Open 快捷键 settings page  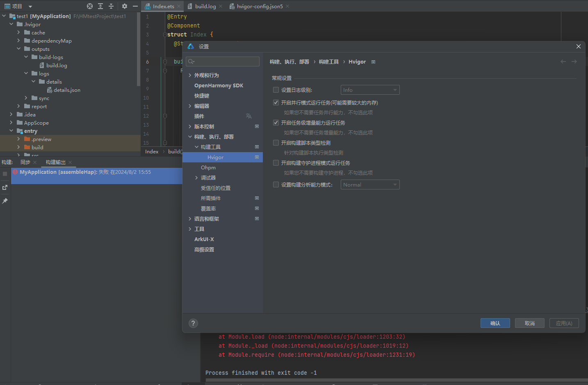click(202, 96)
